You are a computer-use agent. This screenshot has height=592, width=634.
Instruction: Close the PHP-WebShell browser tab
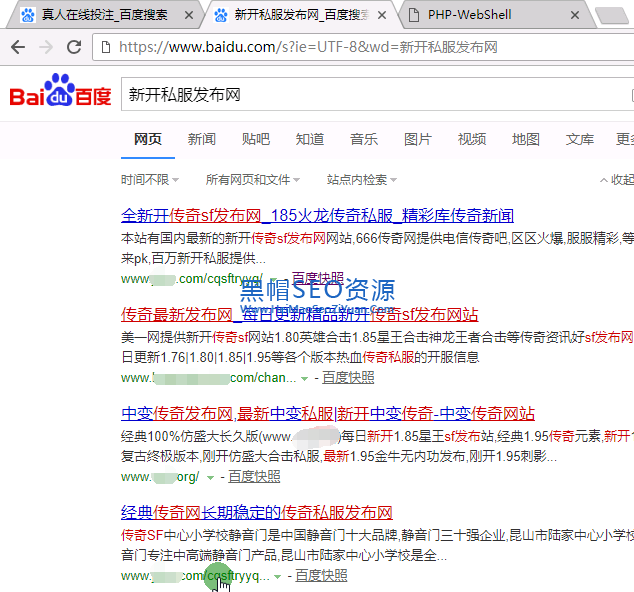(x=573, y=16)
